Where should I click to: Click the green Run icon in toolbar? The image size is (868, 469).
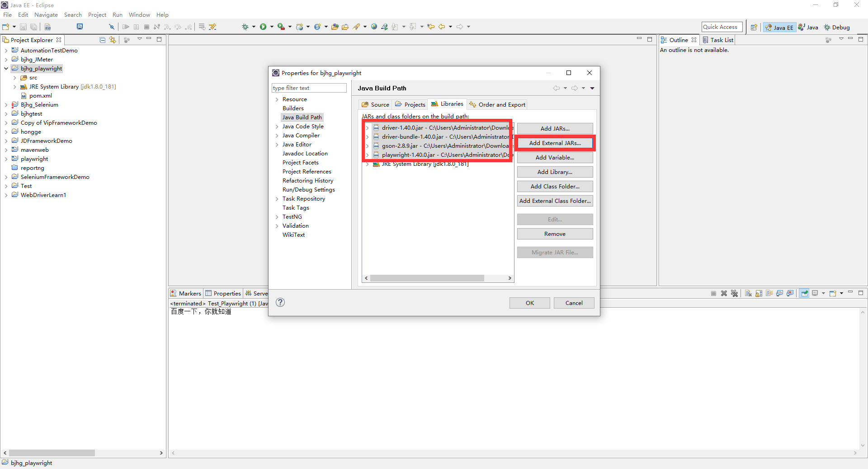coord(263,27)
